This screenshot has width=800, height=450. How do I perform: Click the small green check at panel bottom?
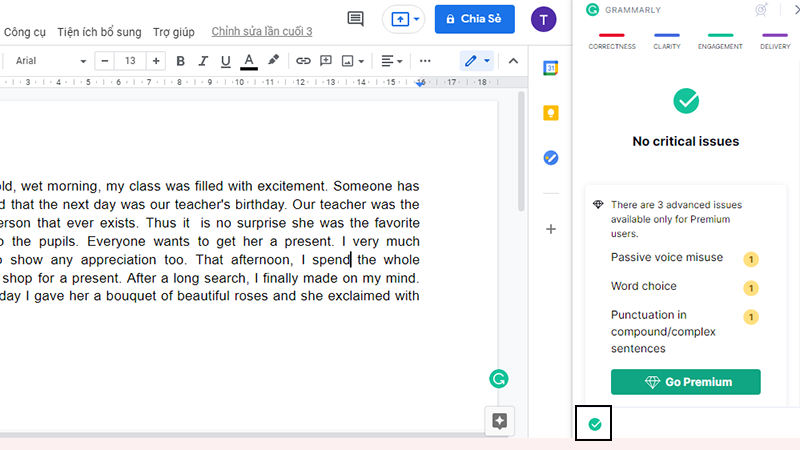click(594, 424)
